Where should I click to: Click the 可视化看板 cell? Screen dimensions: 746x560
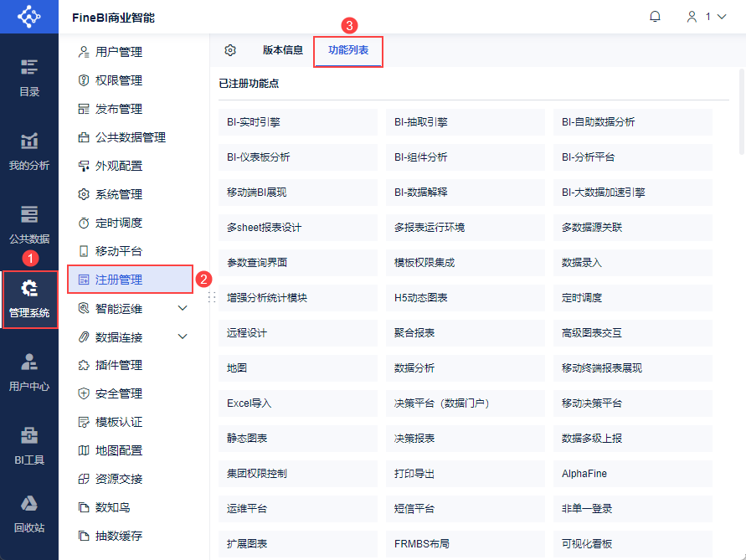tap(633, 544)
